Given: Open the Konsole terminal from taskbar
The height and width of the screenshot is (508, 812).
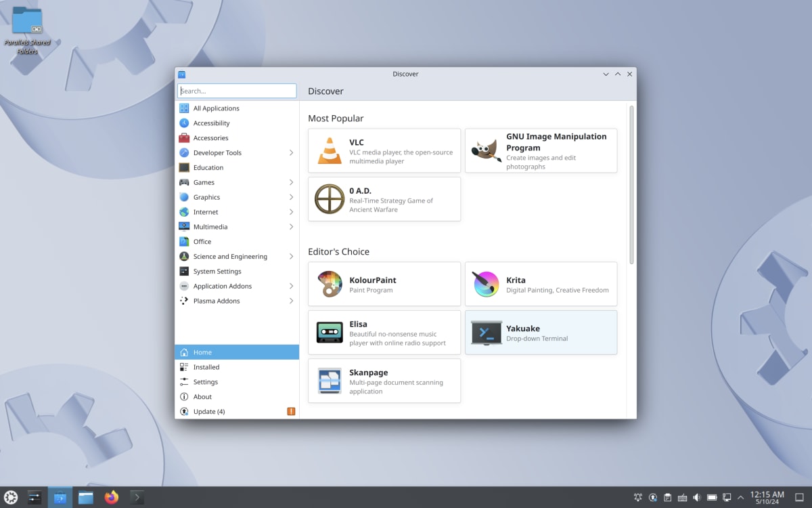Looking at the screenshot, I should click(x=137, y=498).
